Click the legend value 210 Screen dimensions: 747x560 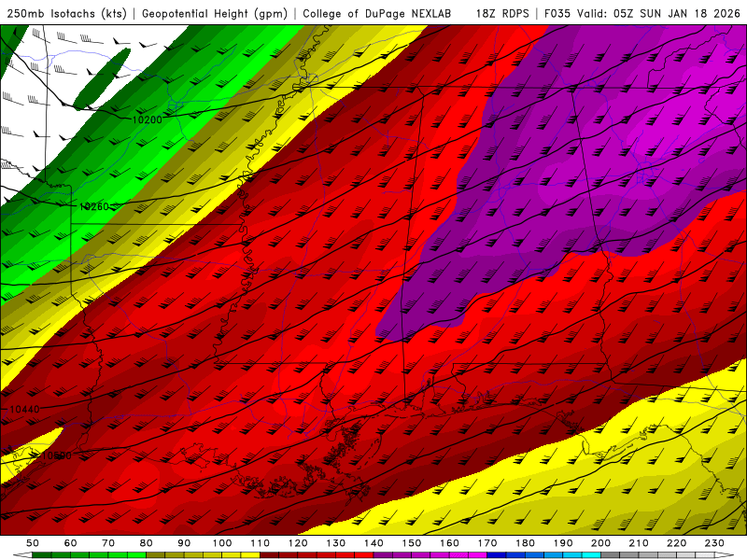(x=639, y=543)
